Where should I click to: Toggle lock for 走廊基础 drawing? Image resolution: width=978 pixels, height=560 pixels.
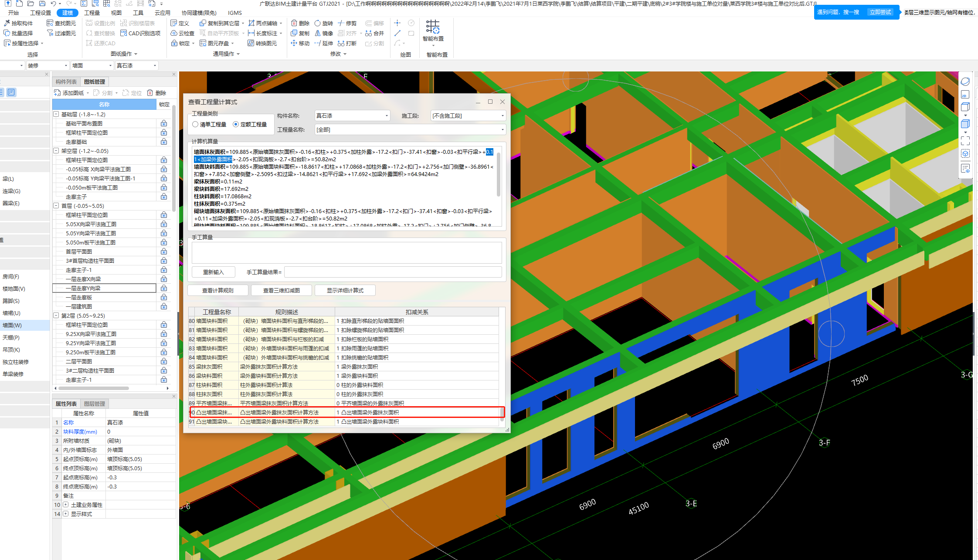pos(164,142)
